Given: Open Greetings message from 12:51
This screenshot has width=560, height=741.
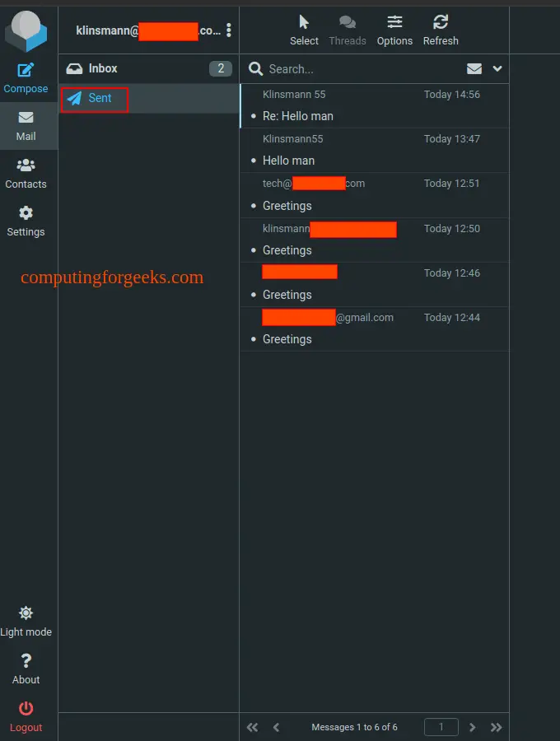Looking at the screenshot, I should [375, 195].
